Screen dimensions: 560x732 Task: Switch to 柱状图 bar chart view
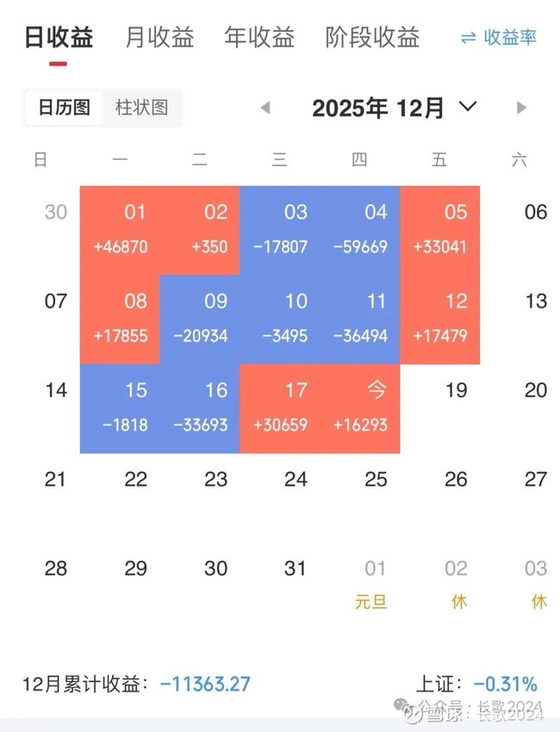pyautogui.click(x=142, y=108)
